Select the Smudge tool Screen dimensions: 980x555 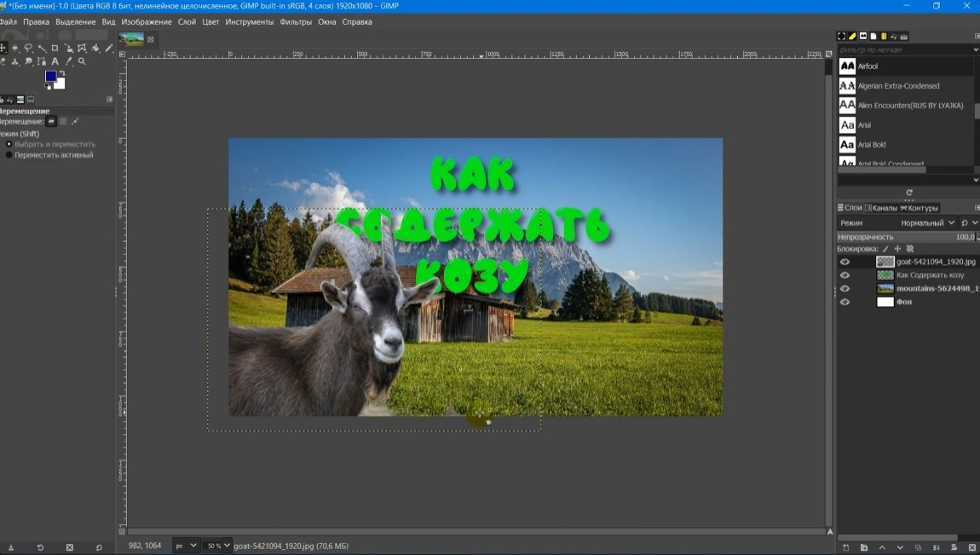coord(28,61)
